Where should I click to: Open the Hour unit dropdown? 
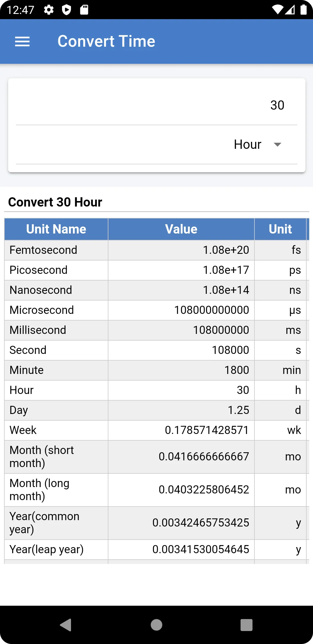156,144
